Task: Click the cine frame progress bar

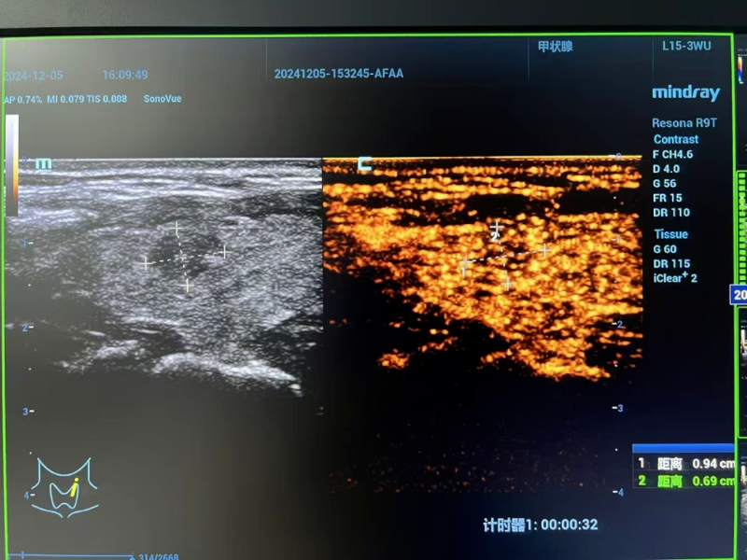Action: pyautogui.click(x=75, y=556)
